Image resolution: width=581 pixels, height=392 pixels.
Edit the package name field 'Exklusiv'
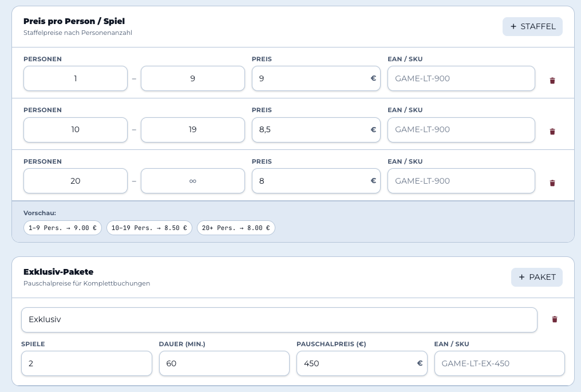pyautogui.click(x=279, y=320)
